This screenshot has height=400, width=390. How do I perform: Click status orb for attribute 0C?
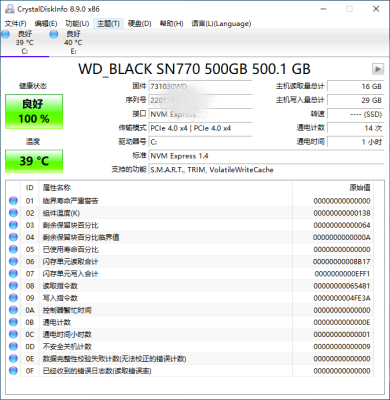(13, 334)
